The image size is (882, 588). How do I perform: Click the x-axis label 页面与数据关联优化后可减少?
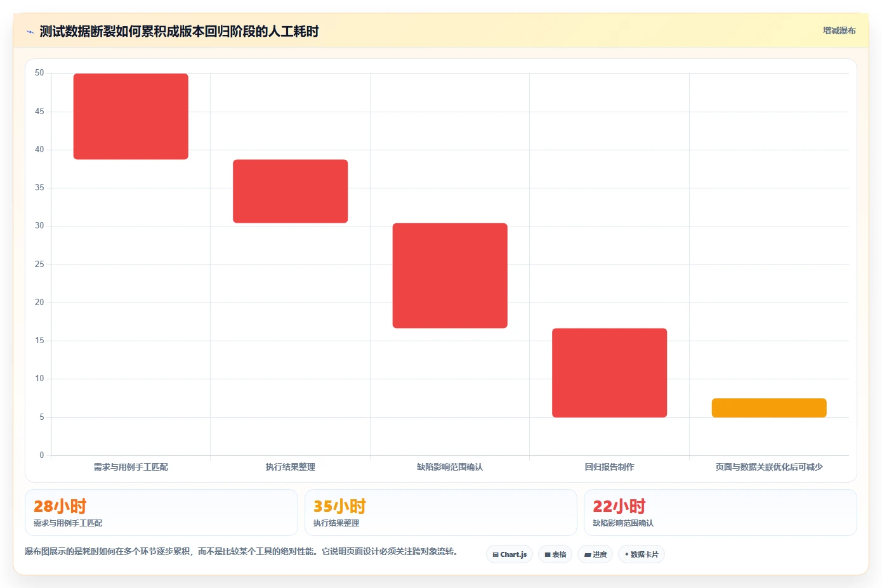point(769,467)
